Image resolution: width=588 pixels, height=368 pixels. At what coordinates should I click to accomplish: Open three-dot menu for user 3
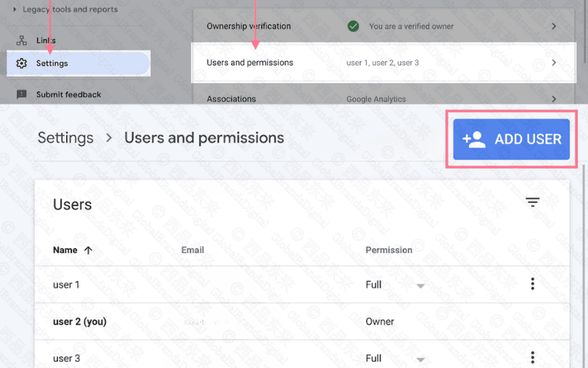point(532,358)
